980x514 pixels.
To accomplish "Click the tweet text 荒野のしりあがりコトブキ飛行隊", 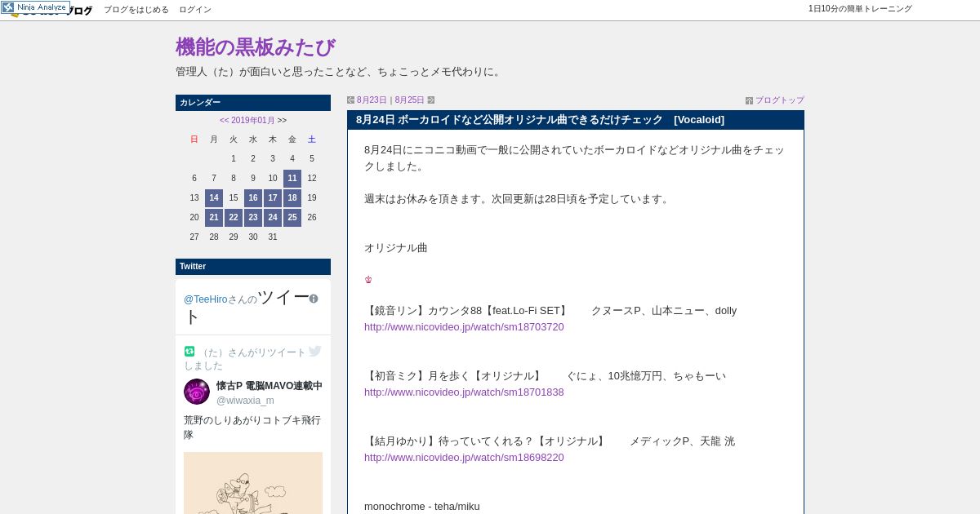I will tap(252, 428).
